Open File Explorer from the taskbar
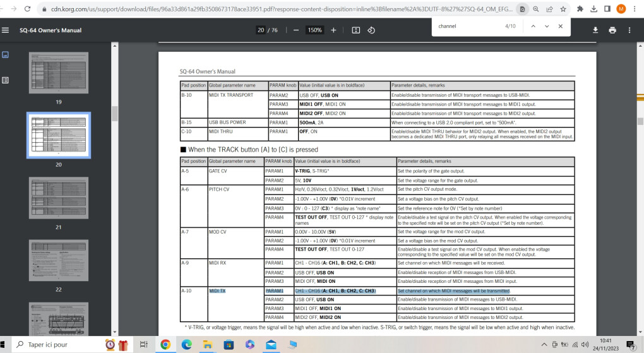 click(x=208, y=344)
